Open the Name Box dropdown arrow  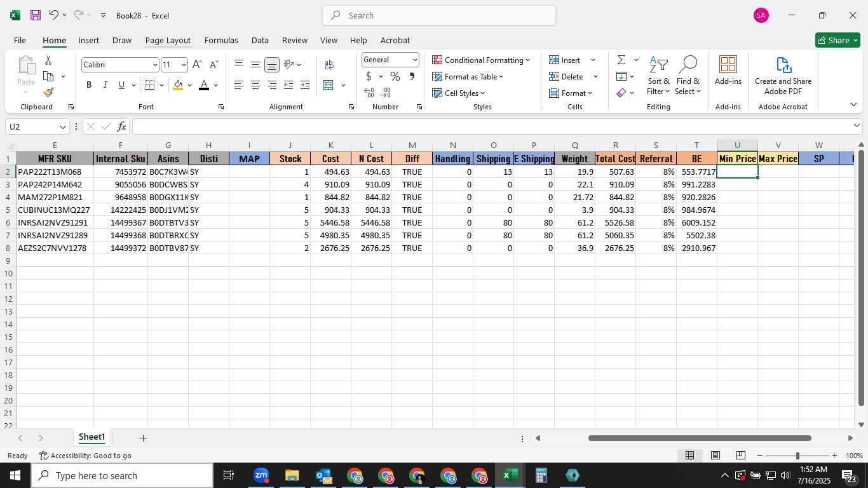(62, 126)
